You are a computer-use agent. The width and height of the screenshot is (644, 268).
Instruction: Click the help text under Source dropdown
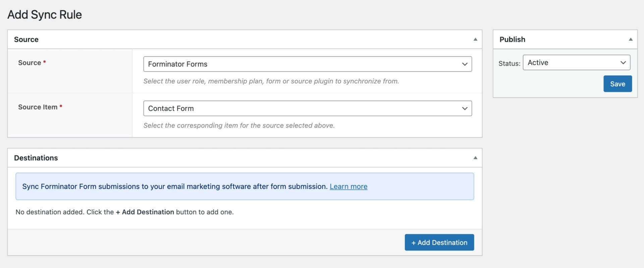[271, 81]
